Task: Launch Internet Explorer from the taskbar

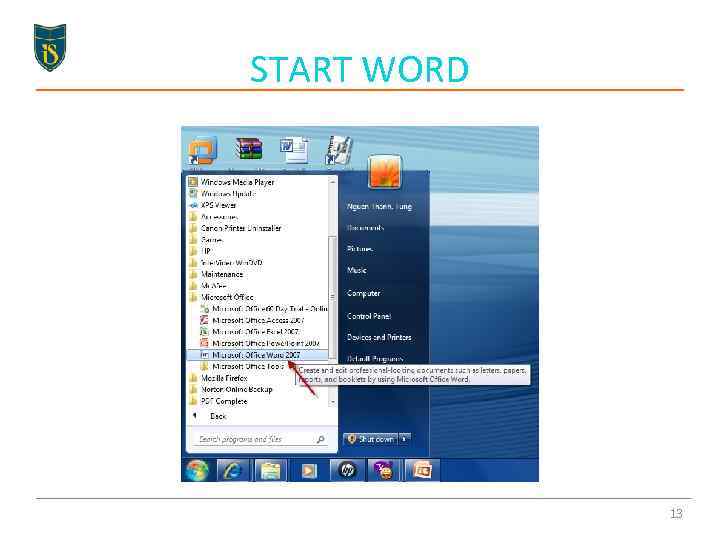Action: (x=233, y=471)
